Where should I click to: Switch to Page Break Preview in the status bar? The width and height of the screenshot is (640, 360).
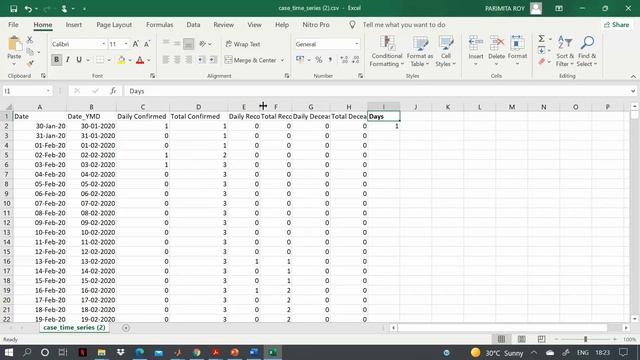(542, 339)
